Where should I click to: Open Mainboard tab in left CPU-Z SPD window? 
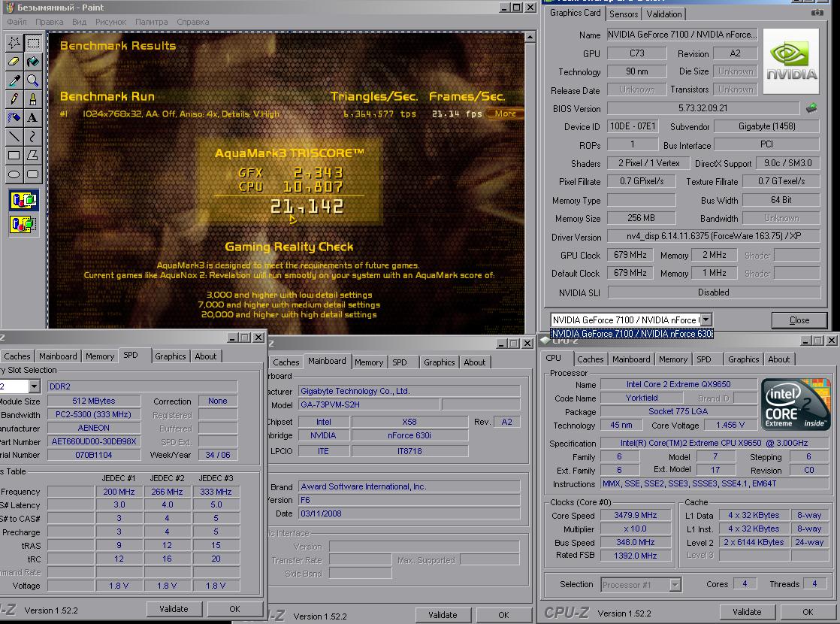(x=58, y=356)
